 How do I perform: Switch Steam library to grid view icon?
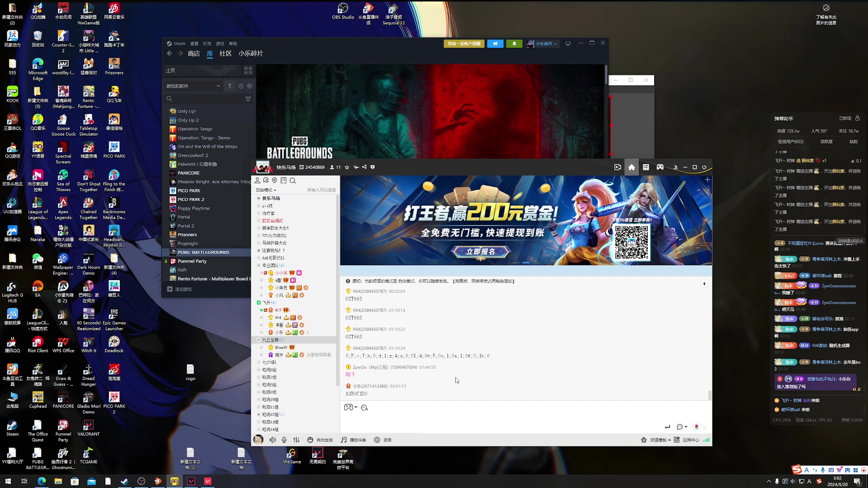(248, 70)
